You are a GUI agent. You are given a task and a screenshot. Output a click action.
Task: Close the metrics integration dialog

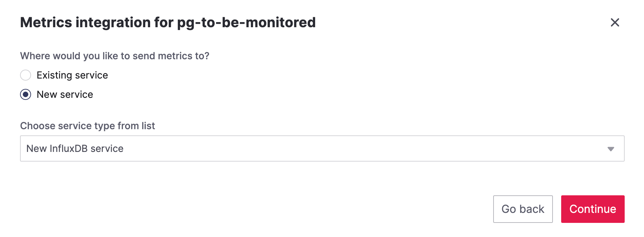(x=615, y=22)
